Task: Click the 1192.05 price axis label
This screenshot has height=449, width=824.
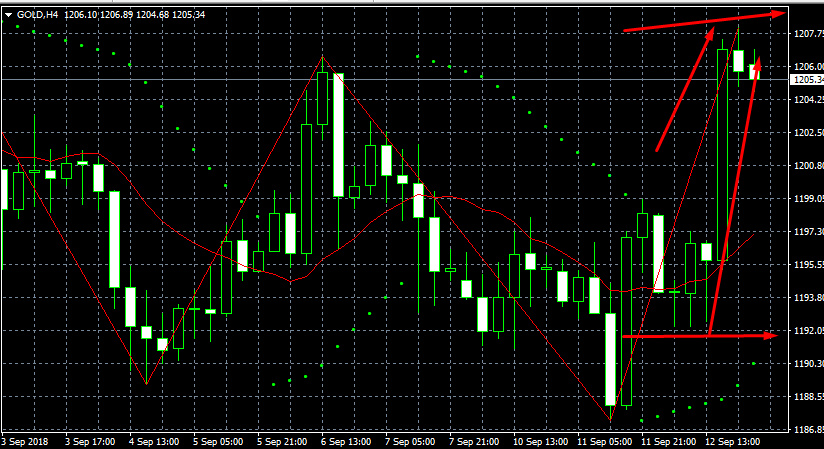Action: pos(808,331)
